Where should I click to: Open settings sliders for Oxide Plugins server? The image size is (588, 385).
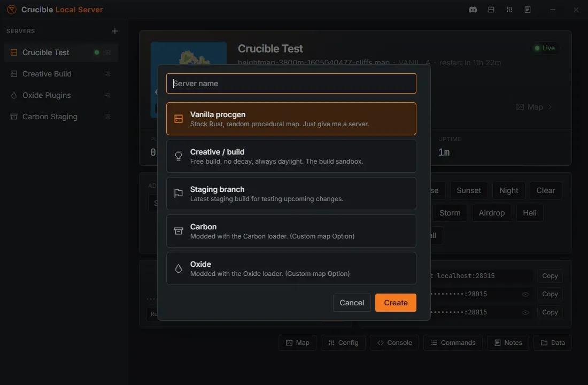[108, 95]
